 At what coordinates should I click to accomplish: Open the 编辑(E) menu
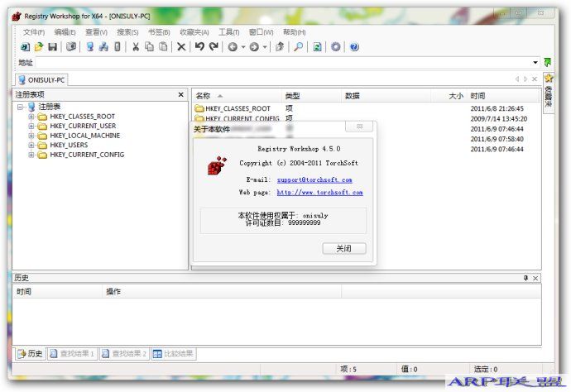pos(65,32)
